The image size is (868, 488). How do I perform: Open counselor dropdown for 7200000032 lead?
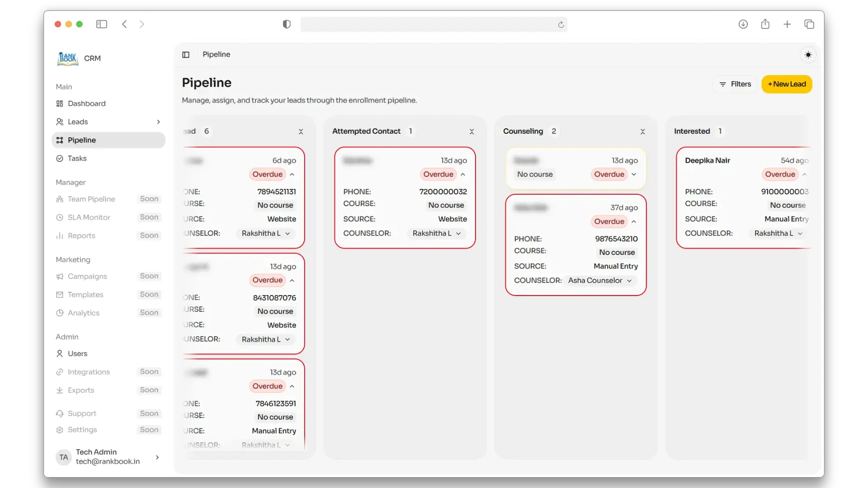pyautogui.click(x=437, y=234)
